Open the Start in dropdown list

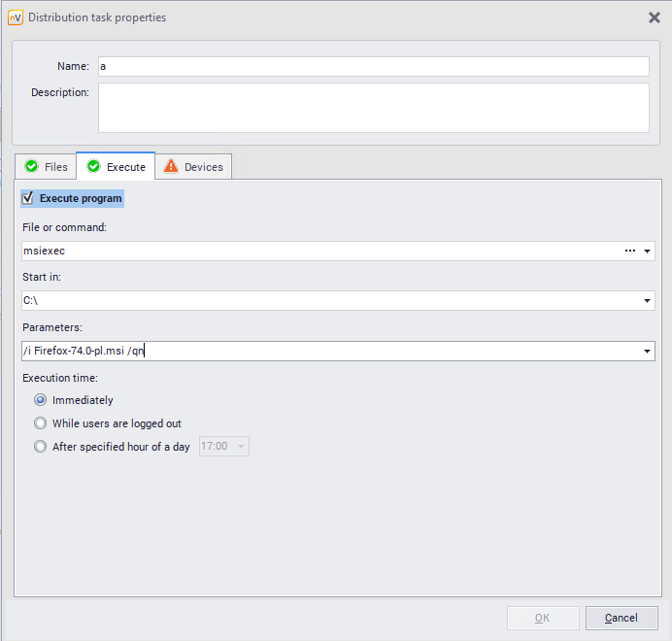click(648, 301)
